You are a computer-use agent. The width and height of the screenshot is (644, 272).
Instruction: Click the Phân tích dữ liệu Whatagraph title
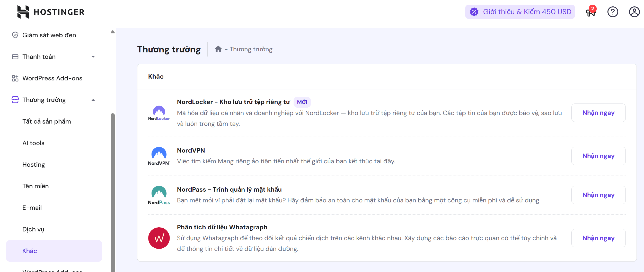222,227
